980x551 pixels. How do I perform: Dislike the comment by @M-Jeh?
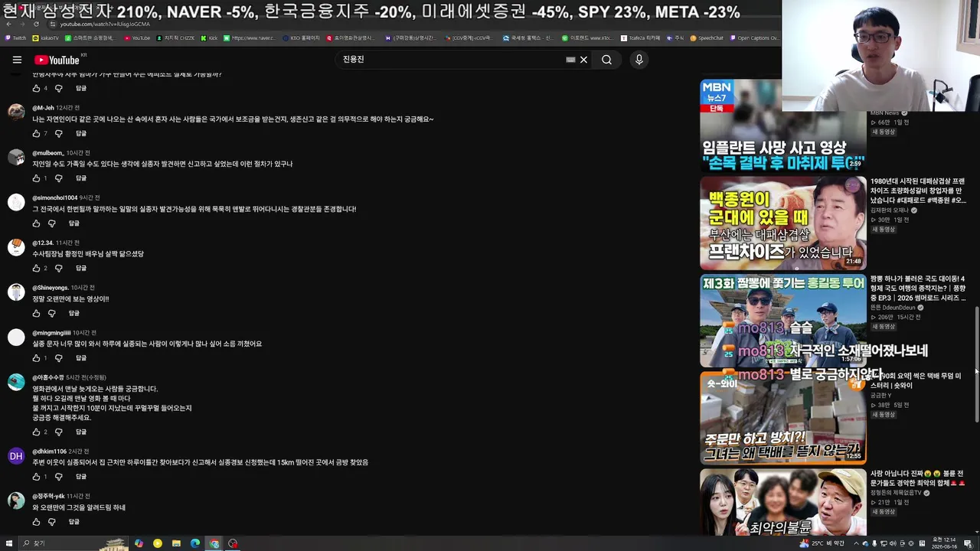[58, 133]
